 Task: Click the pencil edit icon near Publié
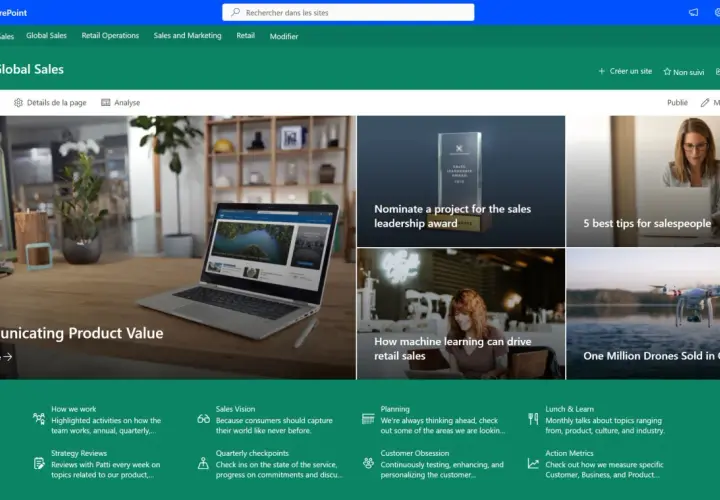[x=704, y=102]
